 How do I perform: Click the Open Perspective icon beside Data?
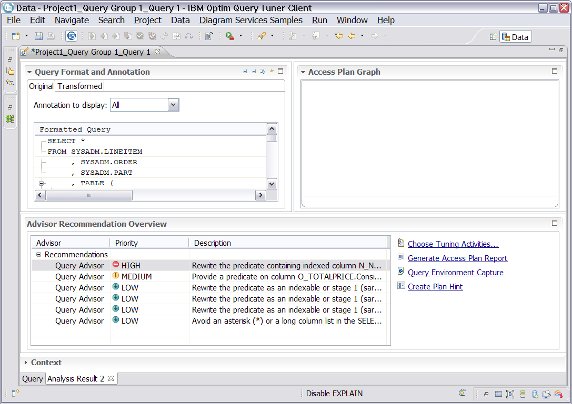[x=493, y=36]
